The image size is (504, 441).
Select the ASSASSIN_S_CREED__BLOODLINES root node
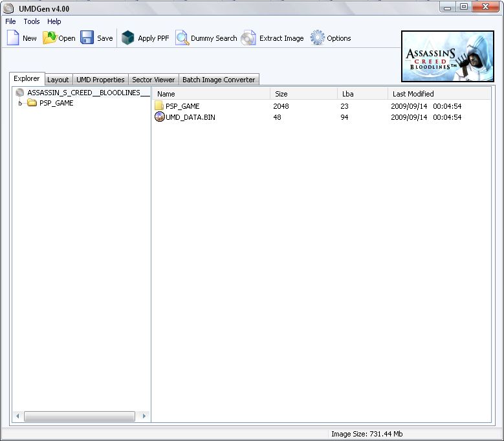pos(89,93)
